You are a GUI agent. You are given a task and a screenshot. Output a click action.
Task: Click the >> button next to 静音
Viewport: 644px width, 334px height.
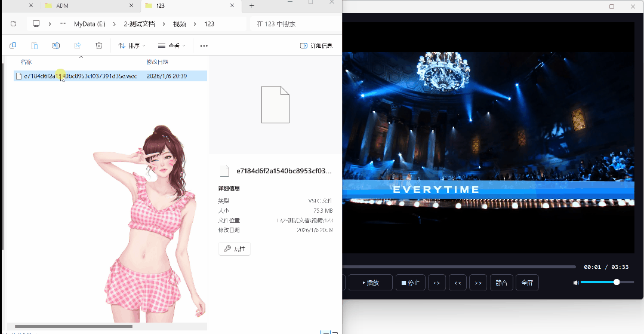tap(478, 283)
